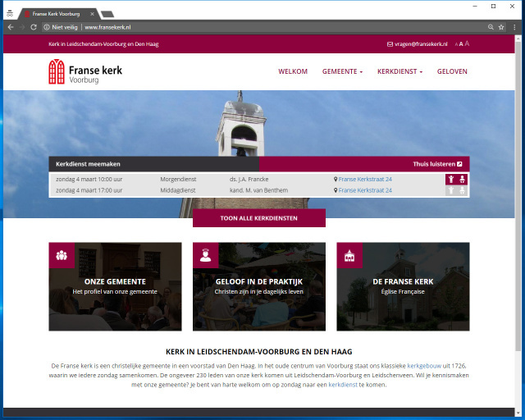Screen dimensions: 525x420
Task: Click the zoom magnifier icon in address bar
Action: click(x=490, y=27)
